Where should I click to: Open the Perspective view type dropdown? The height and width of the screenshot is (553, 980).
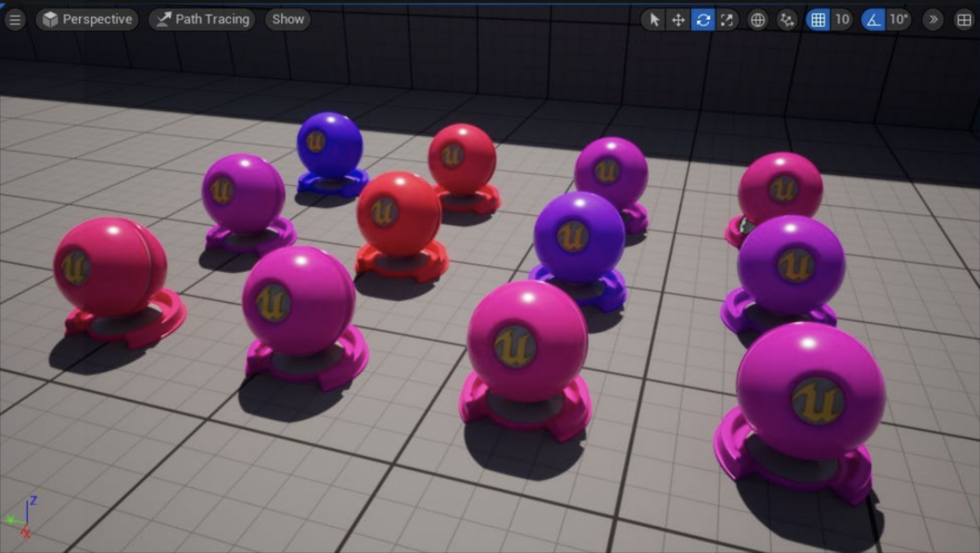point(87,19)
